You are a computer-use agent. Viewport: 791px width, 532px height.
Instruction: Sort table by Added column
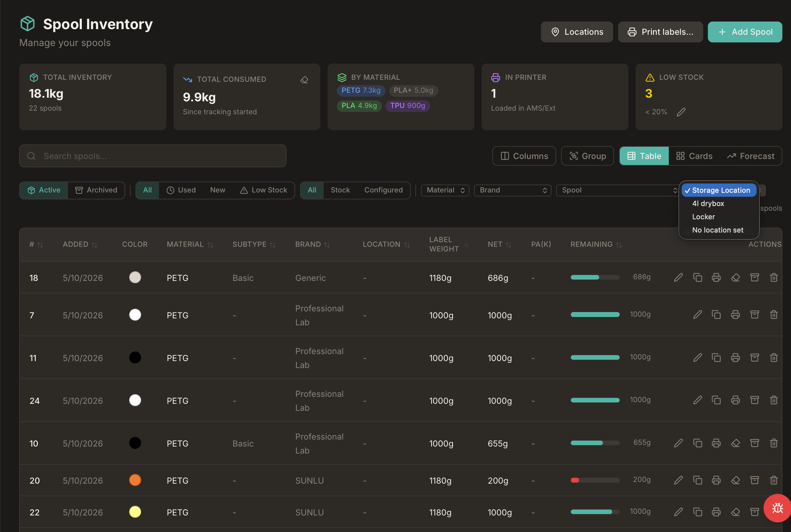(80, 244)
